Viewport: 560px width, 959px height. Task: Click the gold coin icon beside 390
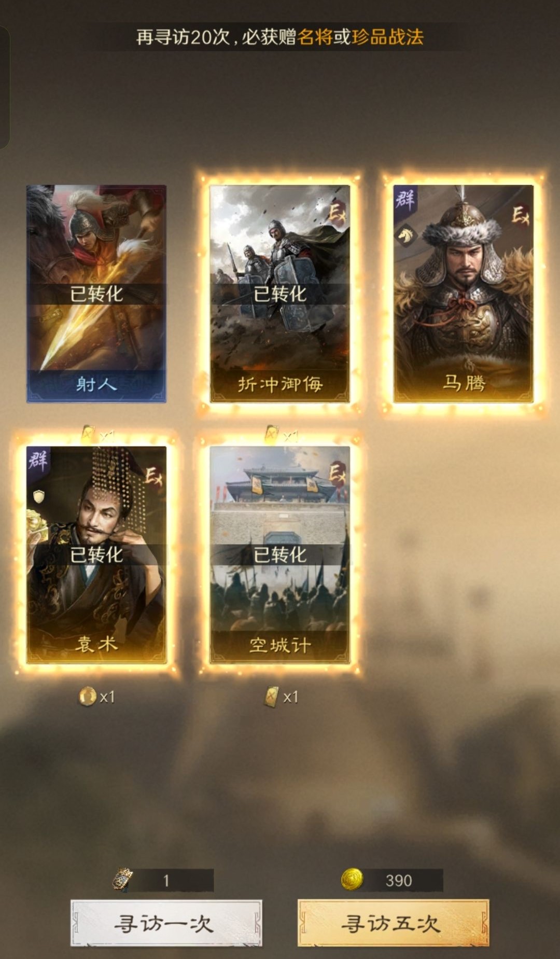click(352, 880)
